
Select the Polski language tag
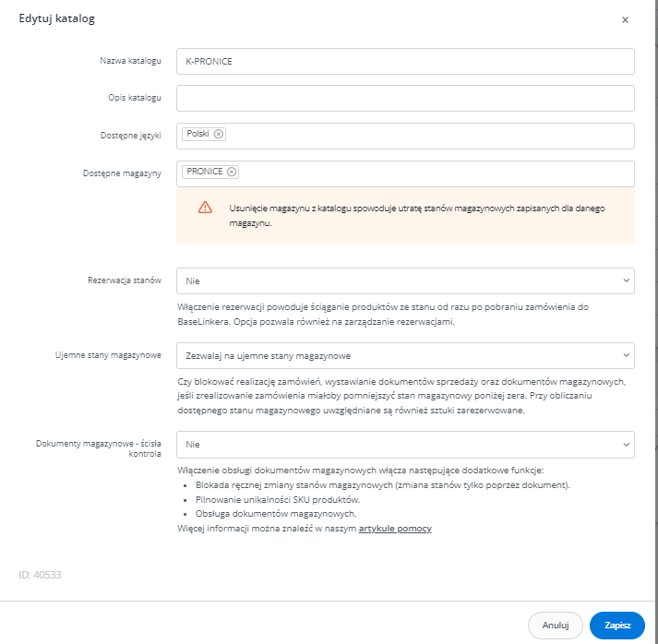coord(197,134)
